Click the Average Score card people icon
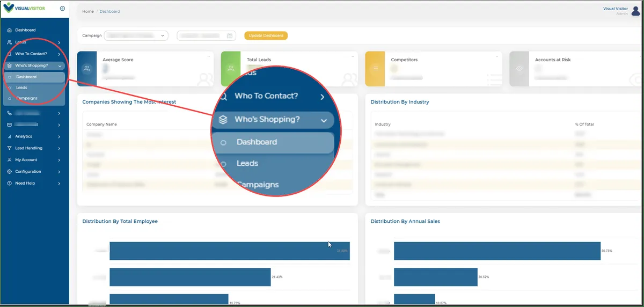This screenshot has width=644, height=307. pyautogui.click(x=87, y=69)
